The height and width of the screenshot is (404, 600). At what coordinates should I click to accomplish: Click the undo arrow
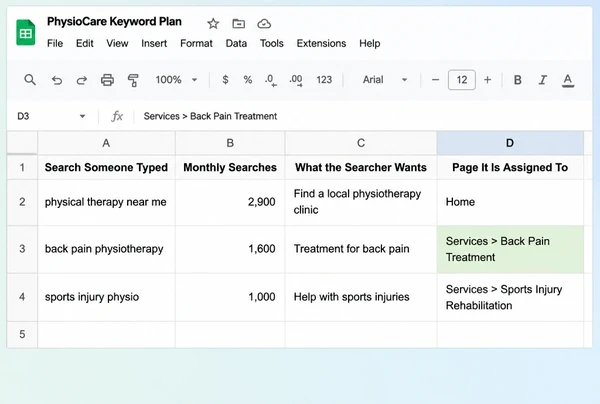(x=57, y=80)
